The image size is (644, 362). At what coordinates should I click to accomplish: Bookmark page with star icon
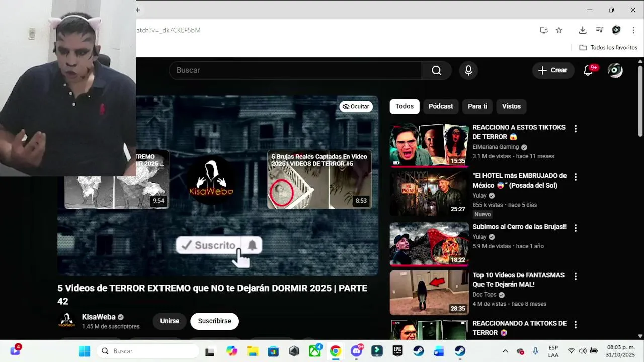coord(559,30)
